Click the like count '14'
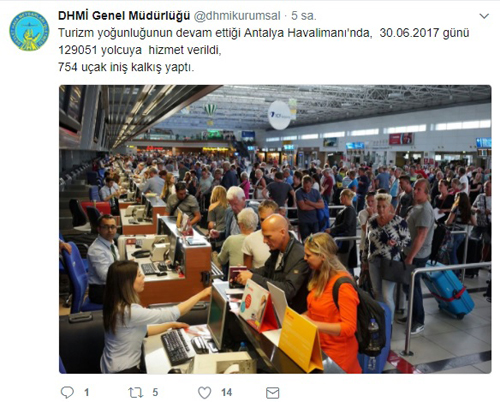This screenshot has width=500, height=402. [226, 392]
